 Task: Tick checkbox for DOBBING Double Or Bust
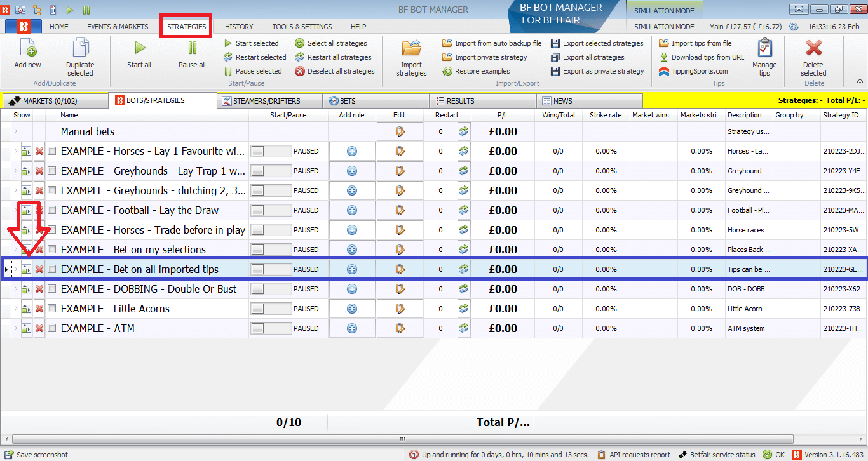click(52, 289)
